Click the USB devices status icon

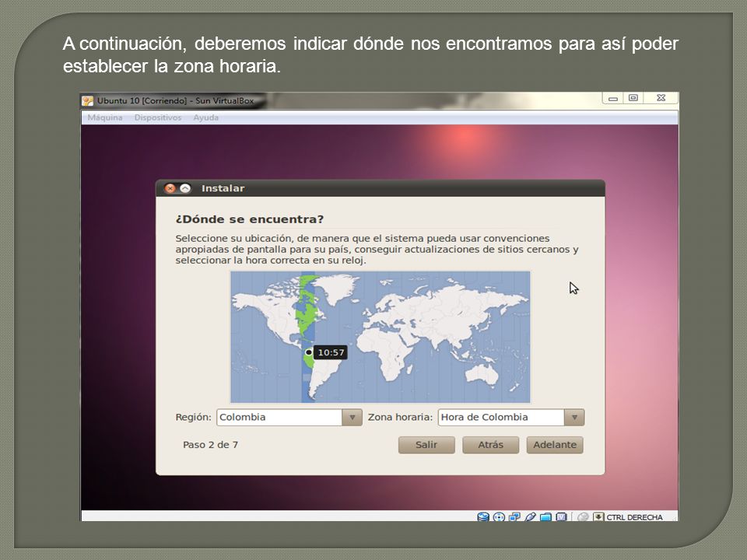click(x=530, y=516)
